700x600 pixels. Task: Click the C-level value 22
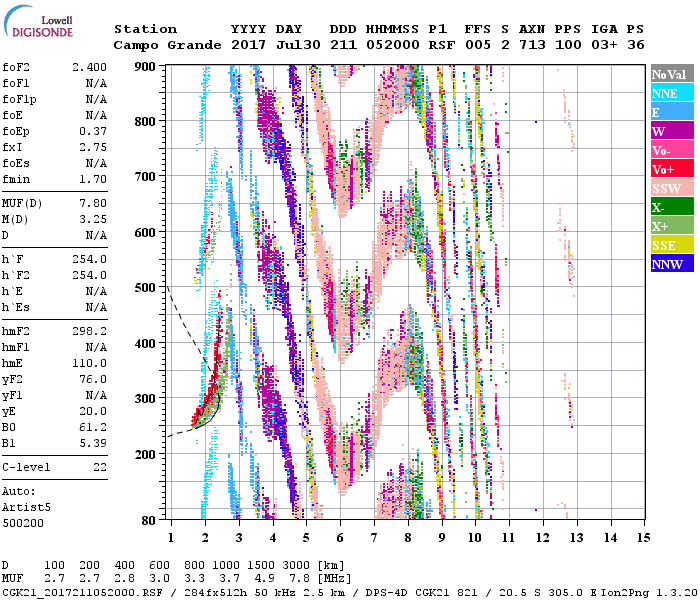coord(99,467)
